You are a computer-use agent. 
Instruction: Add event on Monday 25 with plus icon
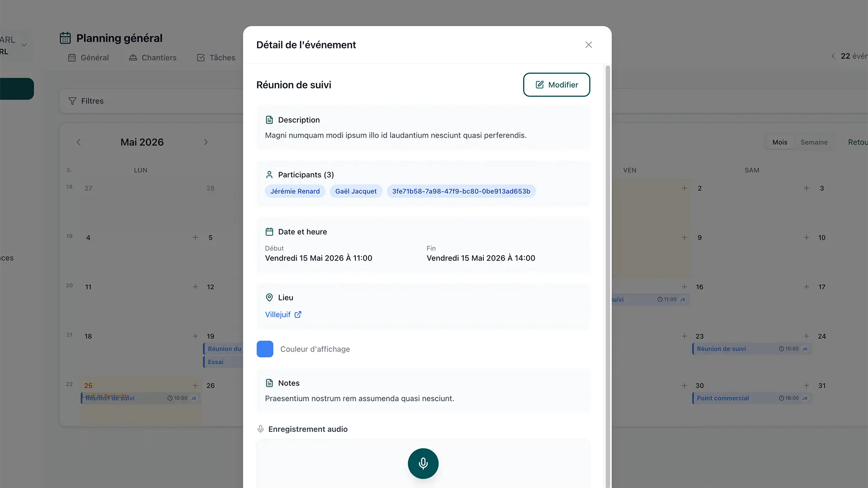[195, 385]
